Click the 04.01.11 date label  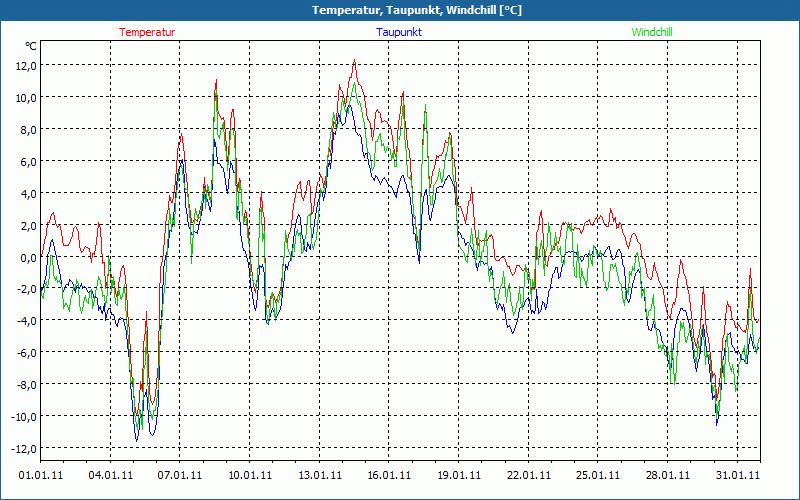(110, 475)
